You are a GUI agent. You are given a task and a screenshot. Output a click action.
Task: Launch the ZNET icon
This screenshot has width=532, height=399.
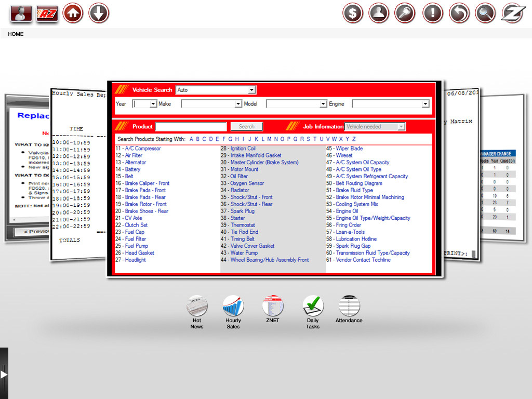click(272, 306)
